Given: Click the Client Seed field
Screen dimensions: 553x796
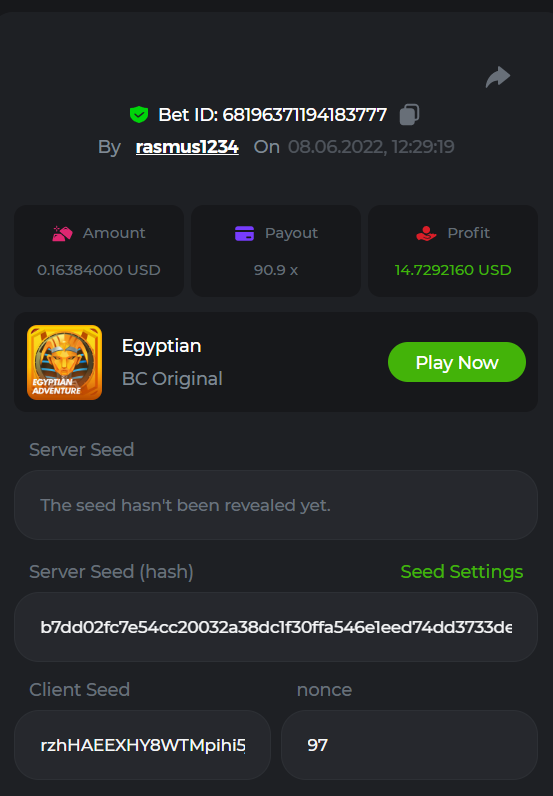Looking at the screenshot, I should (x=142, y=745).
